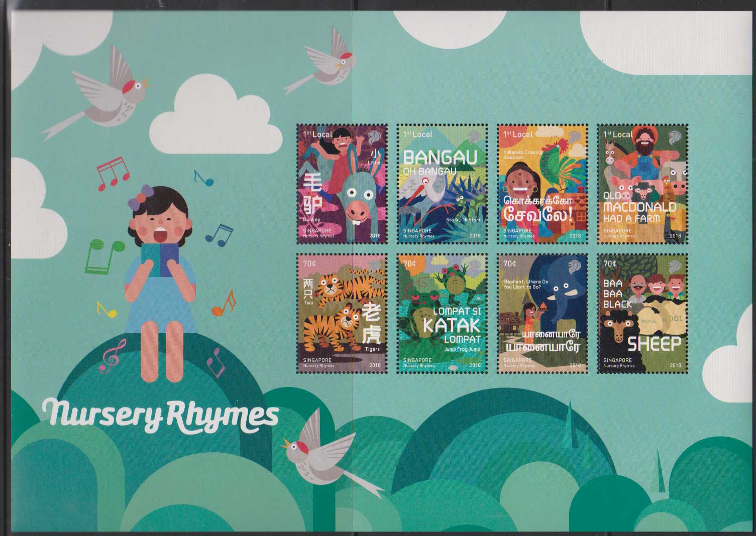
Task: Click the '70¢' value on the sheep stamp
Action: [x=610, y=263]
